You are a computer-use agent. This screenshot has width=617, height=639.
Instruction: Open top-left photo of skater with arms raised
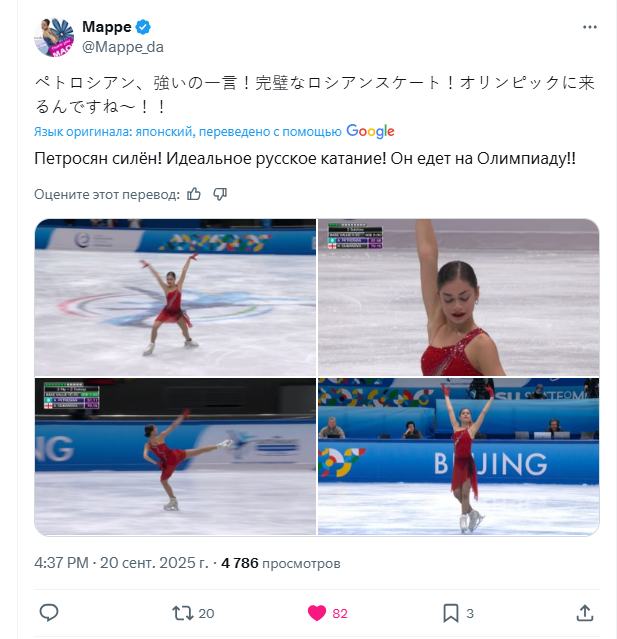pos(175,297)
